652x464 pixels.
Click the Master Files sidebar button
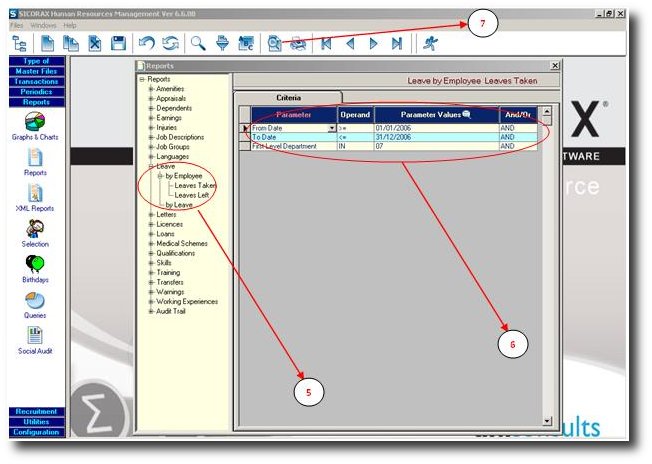[x=37, y=71]
